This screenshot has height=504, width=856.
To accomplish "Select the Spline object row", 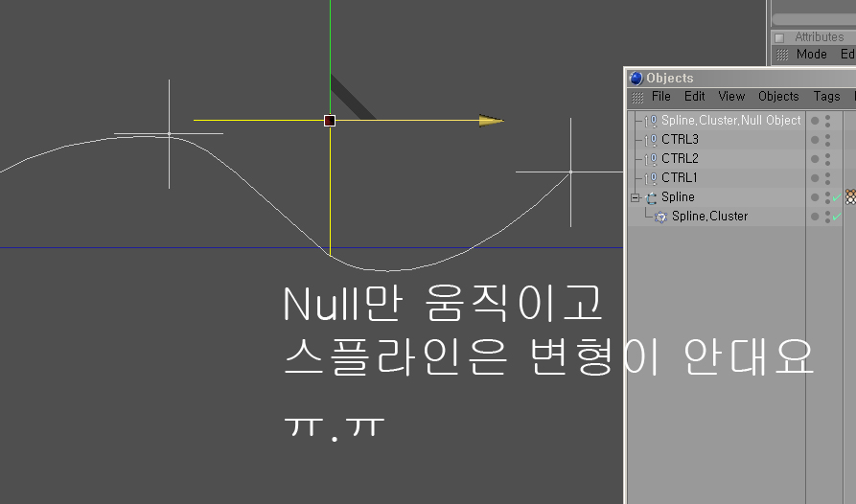I will pyautogui.click(x=678, y=197).
